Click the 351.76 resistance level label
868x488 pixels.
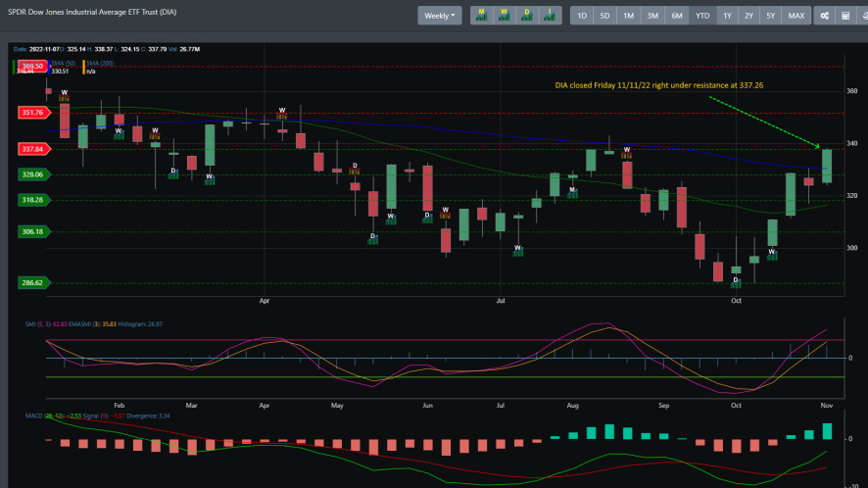[x=33, y=113]
